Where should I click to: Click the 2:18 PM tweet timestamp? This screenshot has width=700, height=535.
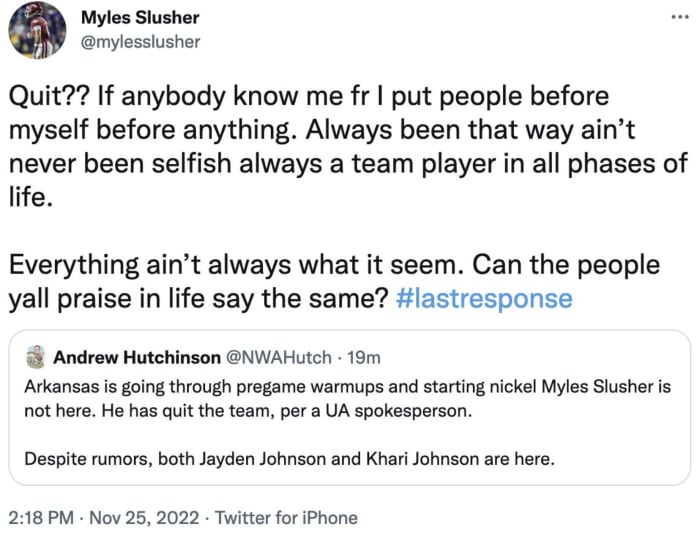pyautogui.click(x=39, y=517)
